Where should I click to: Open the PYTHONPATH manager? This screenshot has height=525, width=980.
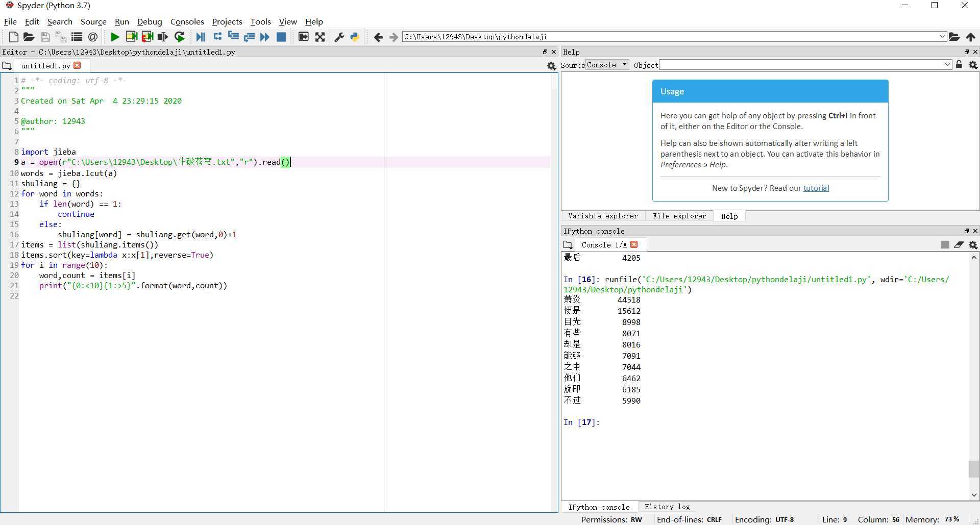click(x=355, y=37)
